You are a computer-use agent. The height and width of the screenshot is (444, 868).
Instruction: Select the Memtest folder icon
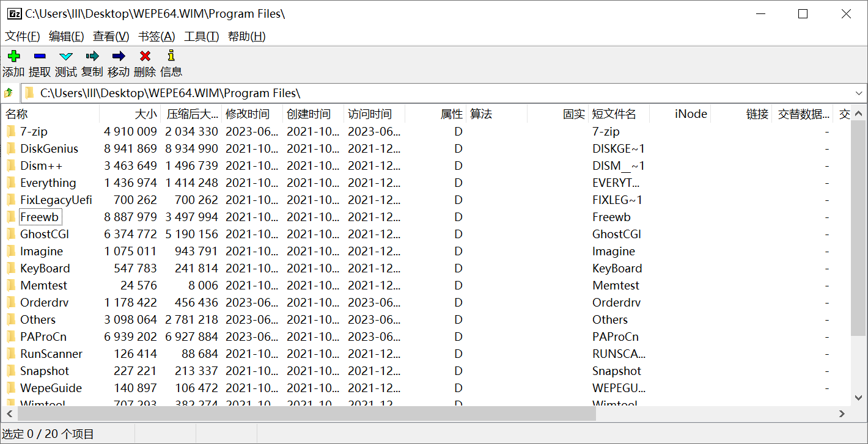tap(12, 285)
